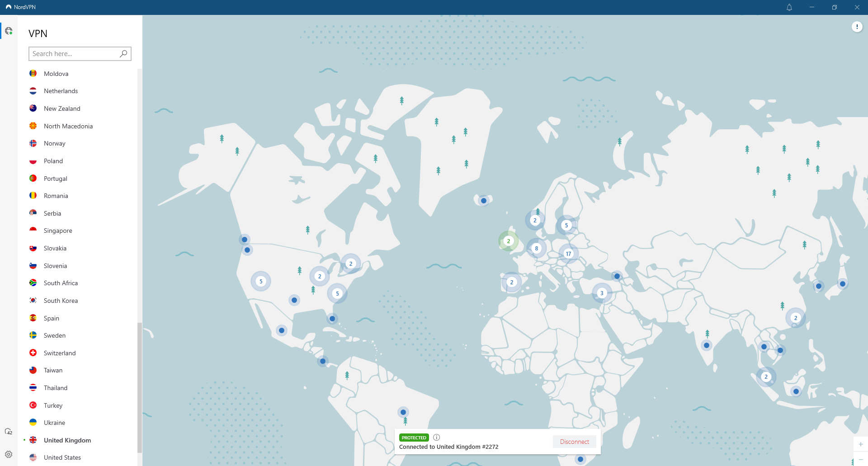Open the VPN servers sidebar icon
Image resolution: width=868 pixels, height=466 pixels.
tap(9, 31)
